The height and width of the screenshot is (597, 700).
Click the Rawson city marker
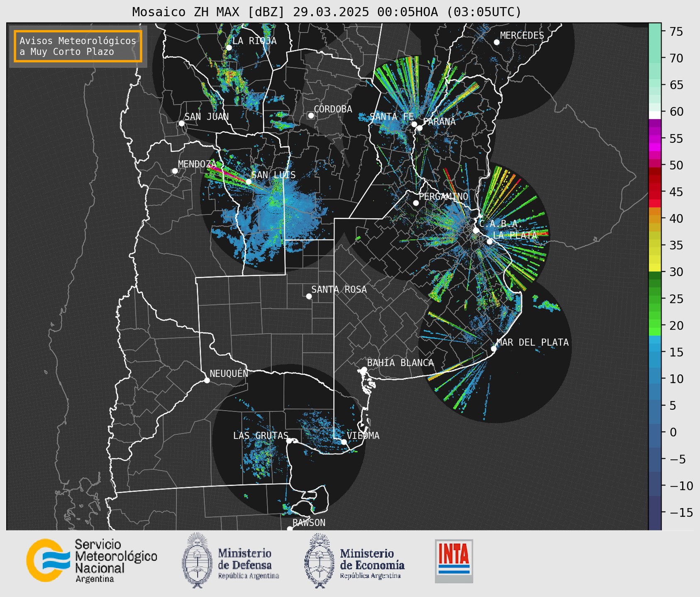[290, 528]
